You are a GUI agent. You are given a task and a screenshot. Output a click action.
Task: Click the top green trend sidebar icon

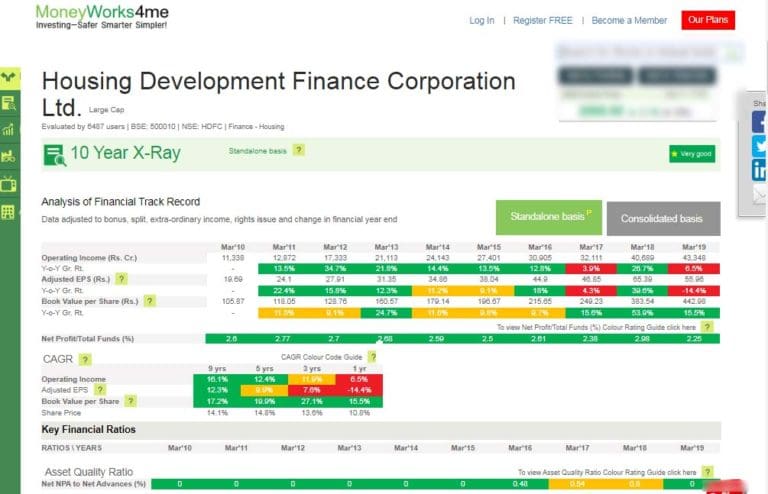[10, 77]
